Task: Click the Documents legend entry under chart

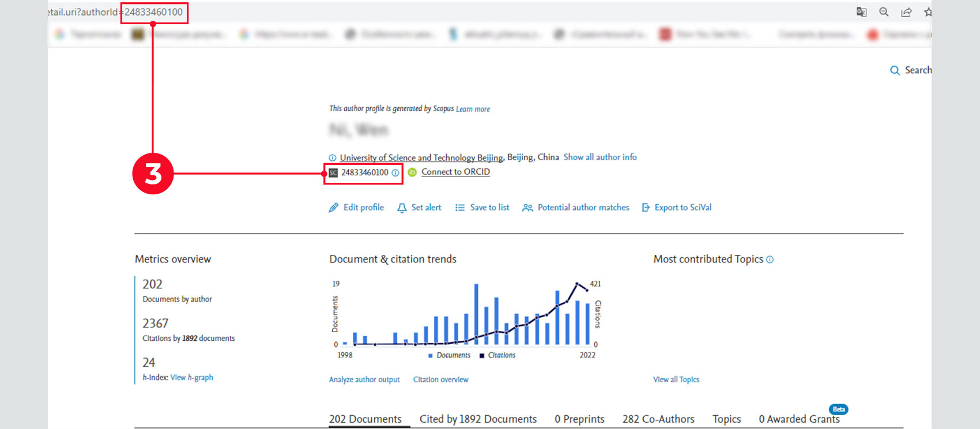Action: (x=450, y=356)
